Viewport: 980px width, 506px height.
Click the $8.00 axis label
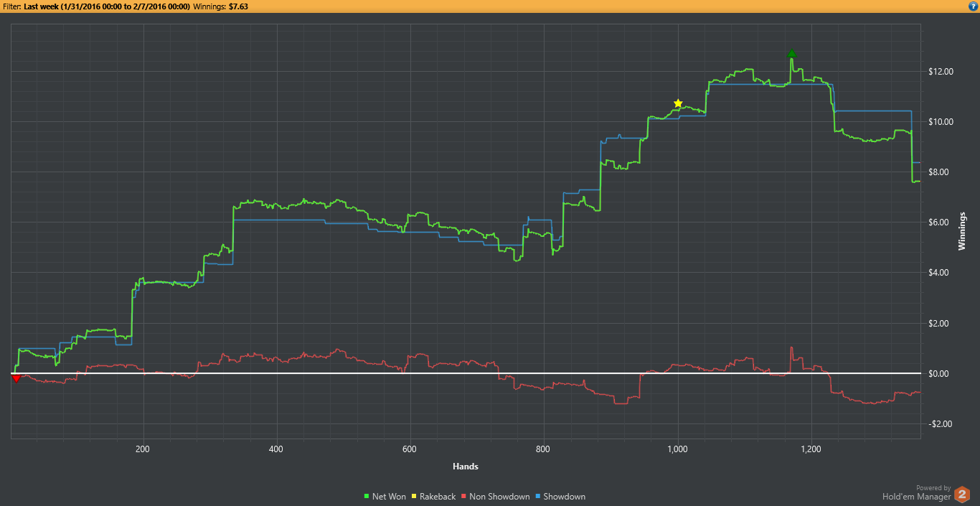941,172
